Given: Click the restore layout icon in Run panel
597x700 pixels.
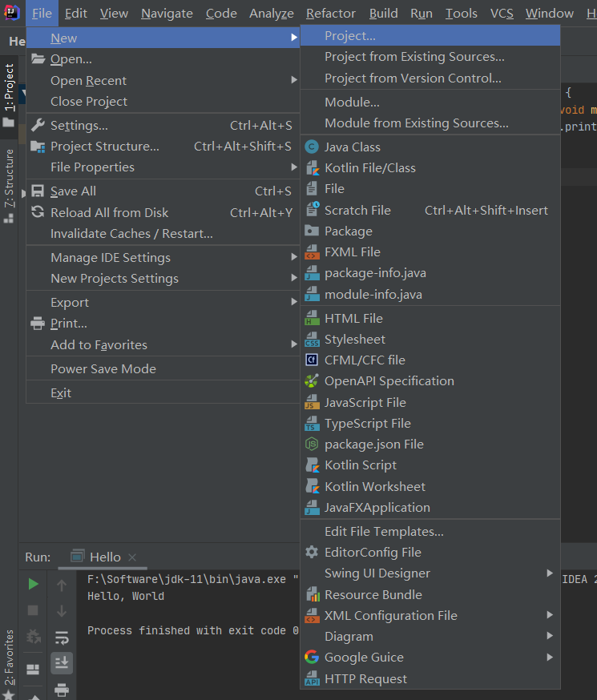Looking at the screenshot, I should pos(33,669).
